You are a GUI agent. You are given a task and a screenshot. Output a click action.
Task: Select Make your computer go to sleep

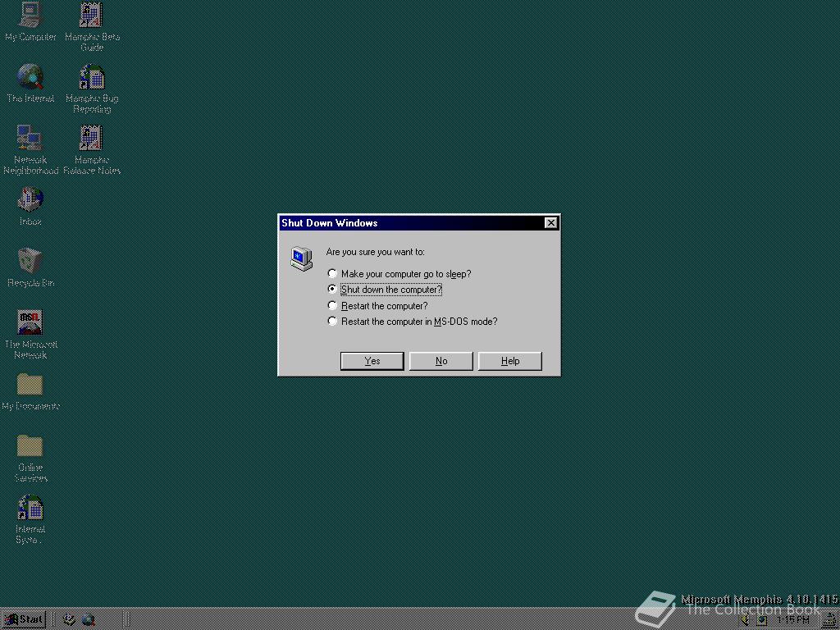[399, 274]
